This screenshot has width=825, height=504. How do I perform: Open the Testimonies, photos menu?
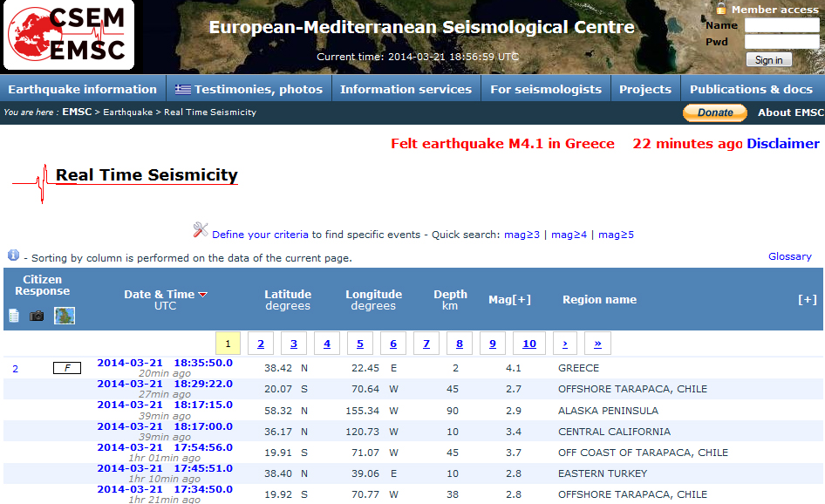pyautogui.click(x=249, y=89)
